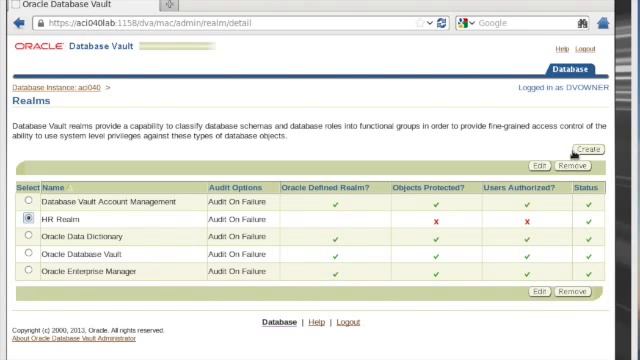Click Oracle Data Dictionary name text
This screenshot has height=360, width=640.
[x=82, y=237]
